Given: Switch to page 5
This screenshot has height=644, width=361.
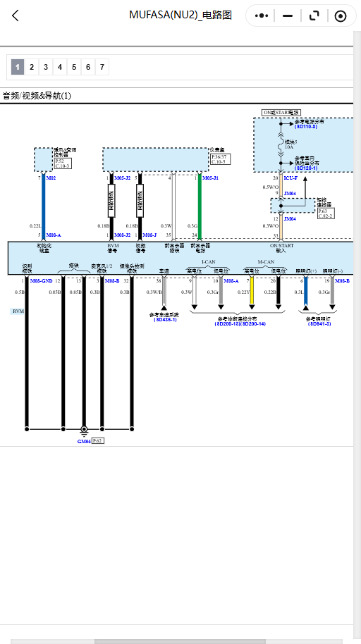Looking at the screenshot, I should tap(73, 67).
